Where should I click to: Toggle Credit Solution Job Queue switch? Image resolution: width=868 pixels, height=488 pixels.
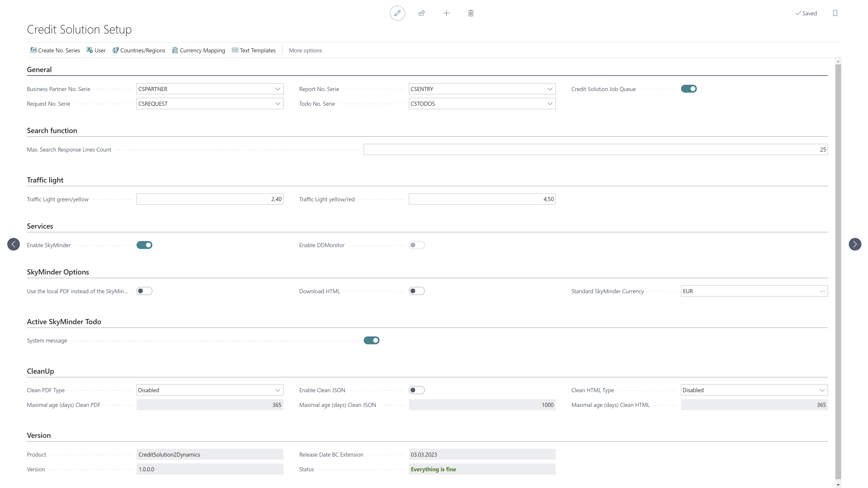tap(689, 89)
